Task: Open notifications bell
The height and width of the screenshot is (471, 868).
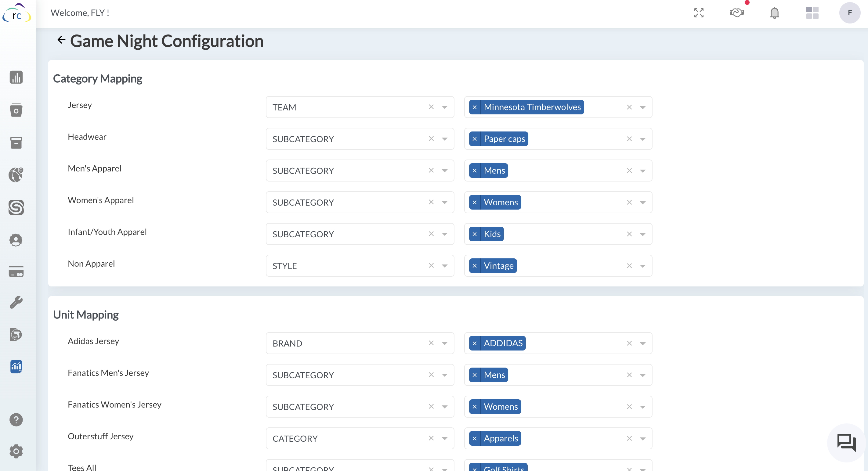Action: [x=774, y=13]
